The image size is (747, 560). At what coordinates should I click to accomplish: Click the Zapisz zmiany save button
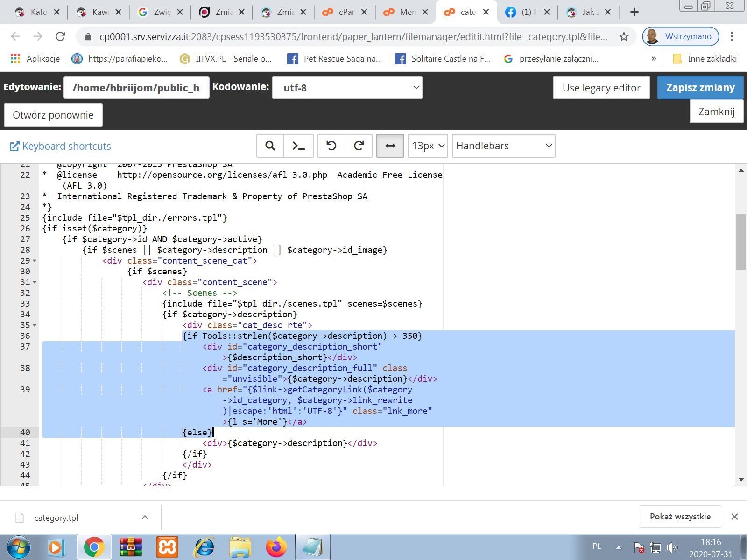[x=700, y=88]
